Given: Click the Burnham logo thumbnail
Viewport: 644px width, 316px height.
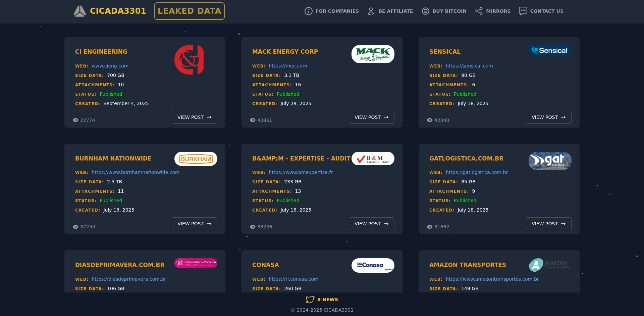Looking at the screenshot, I should 196,159.
